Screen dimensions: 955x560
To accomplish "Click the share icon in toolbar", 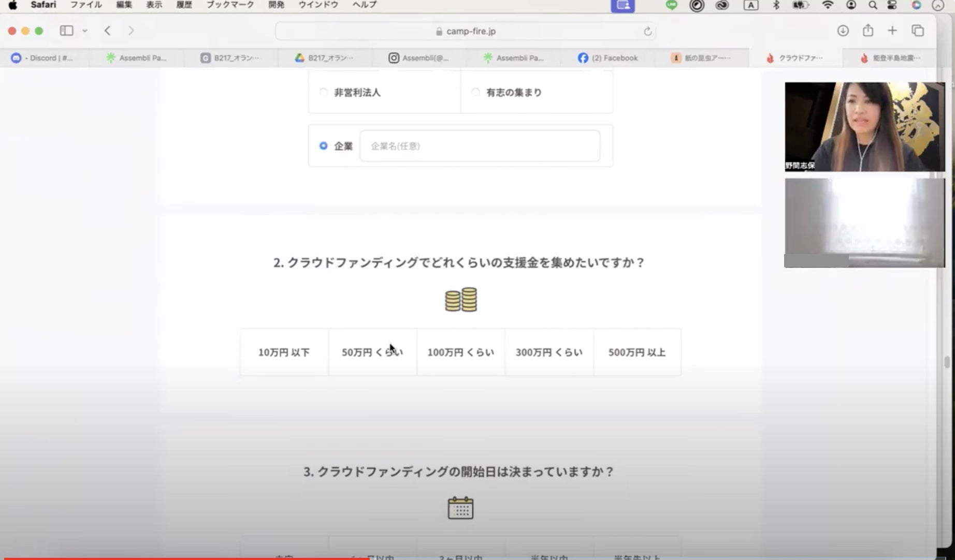I will (x=867, y=31).
